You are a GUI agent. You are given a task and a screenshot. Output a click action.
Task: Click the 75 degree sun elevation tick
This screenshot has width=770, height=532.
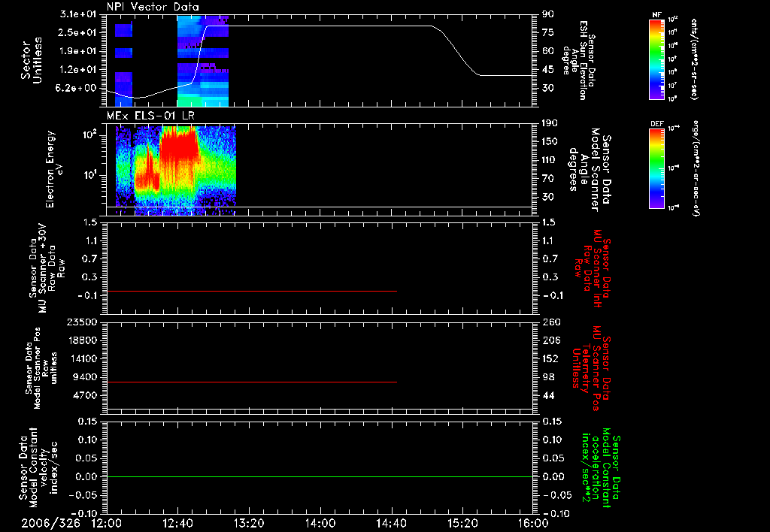tap(548, 32)
